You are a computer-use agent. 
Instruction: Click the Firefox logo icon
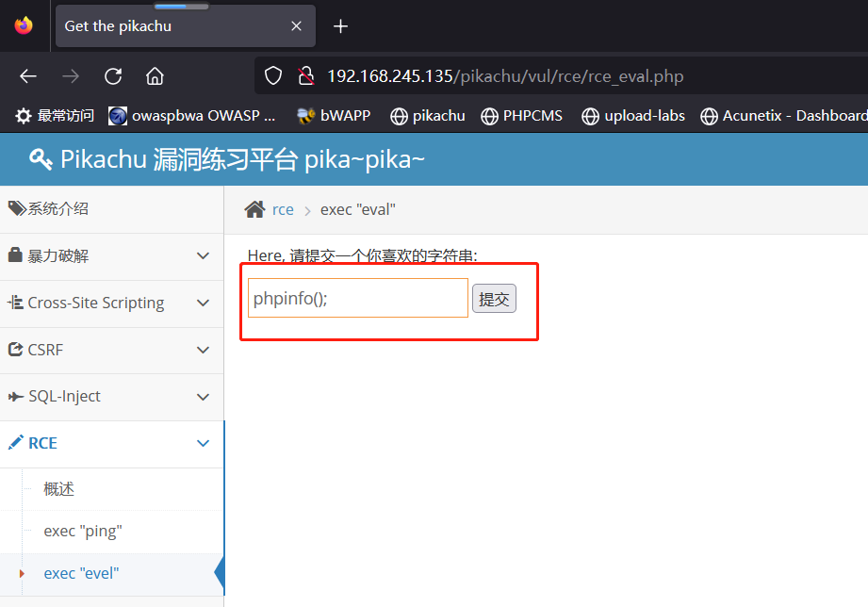(24, 25)
